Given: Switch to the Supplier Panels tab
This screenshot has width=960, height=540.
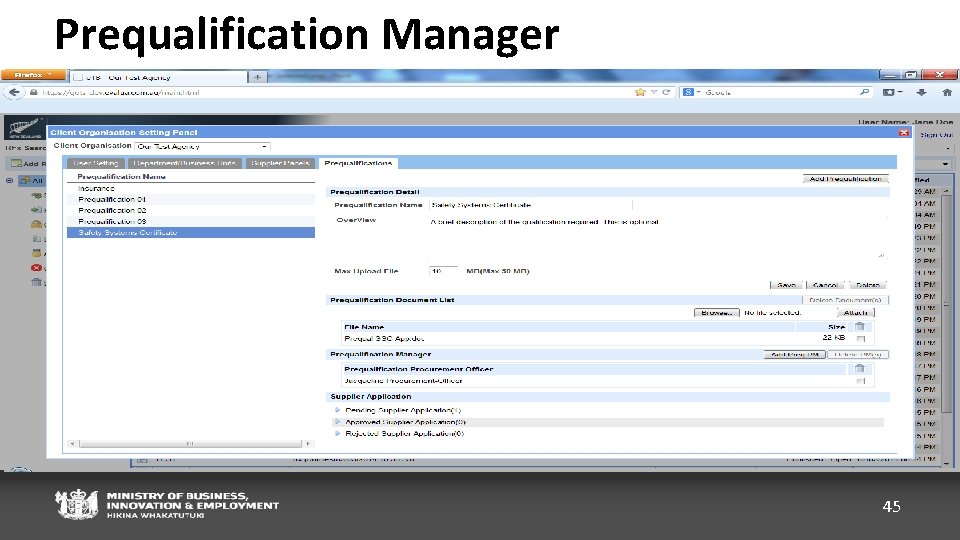Looking at the screenshot, I should 280,163.
